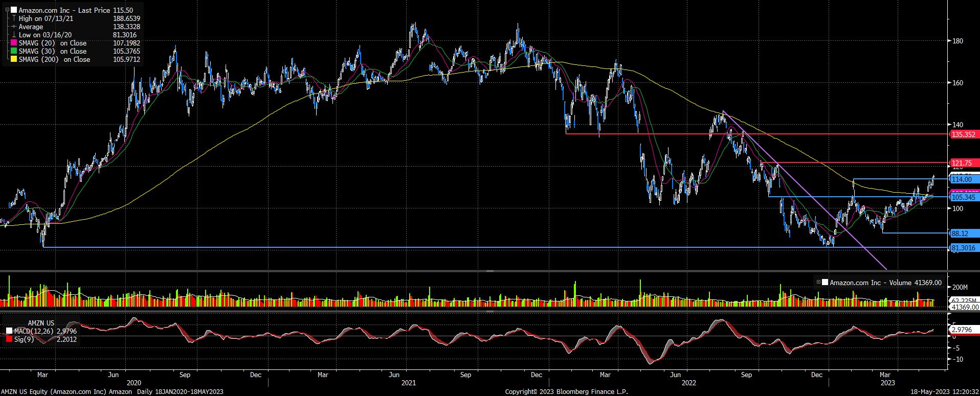Click the SMAVG value 107.1982 in legend
980x396 pixels.
tap(126, 43)
